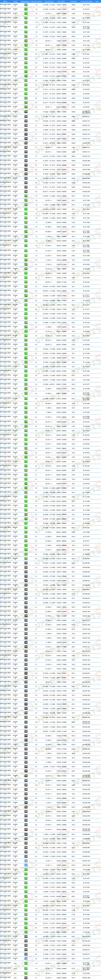Click the diesel ON fuel icon in the SLK row
This screenshot has width=101, height=980.
[x=26, y=978]
